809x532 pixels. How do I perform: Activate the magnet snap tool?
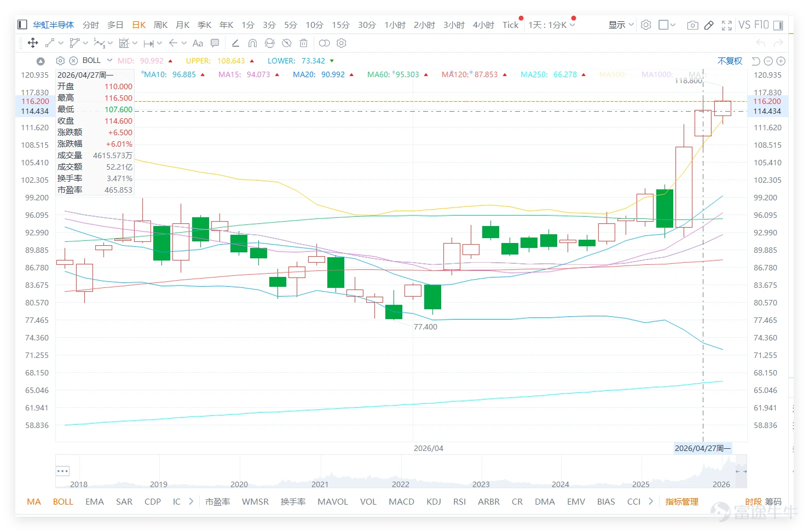pos(252,43)
